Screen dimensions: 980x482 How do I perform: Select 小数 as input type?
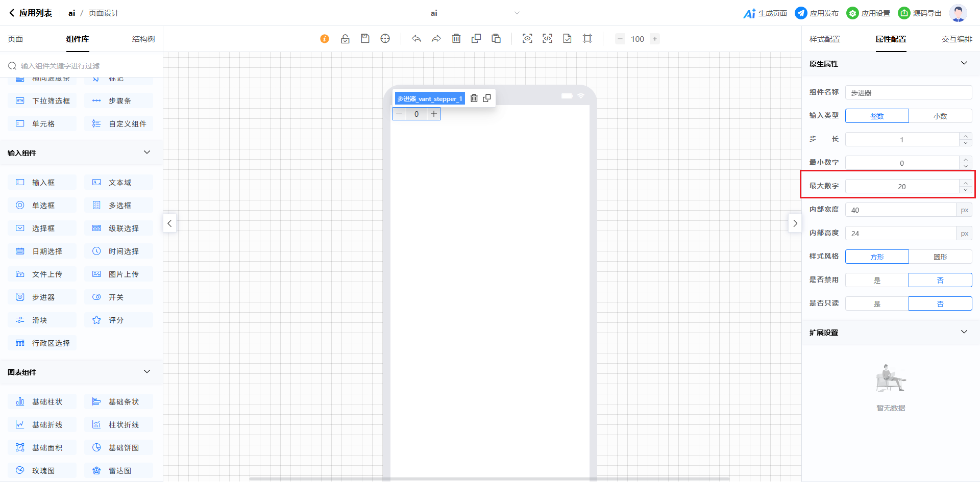(x=940, y=116)
